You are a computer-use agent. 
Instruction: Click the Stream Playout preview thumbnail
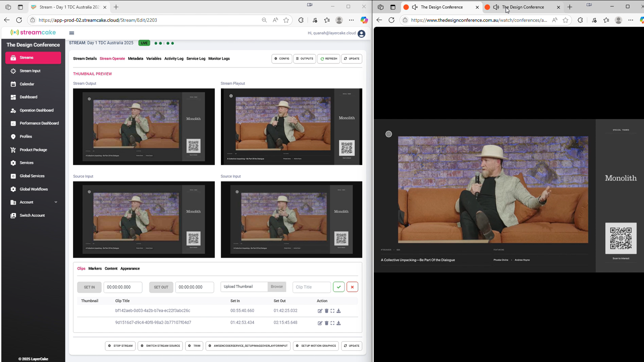291,127
